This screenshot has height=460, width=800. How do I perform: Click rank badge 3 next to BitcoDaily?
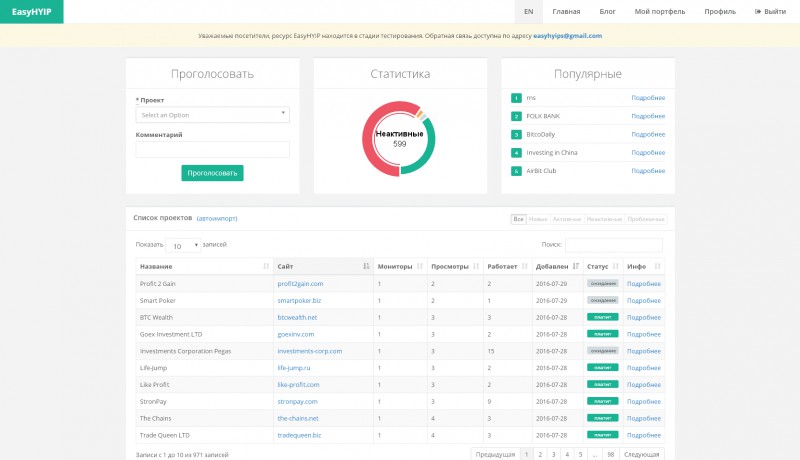point(516,135)
